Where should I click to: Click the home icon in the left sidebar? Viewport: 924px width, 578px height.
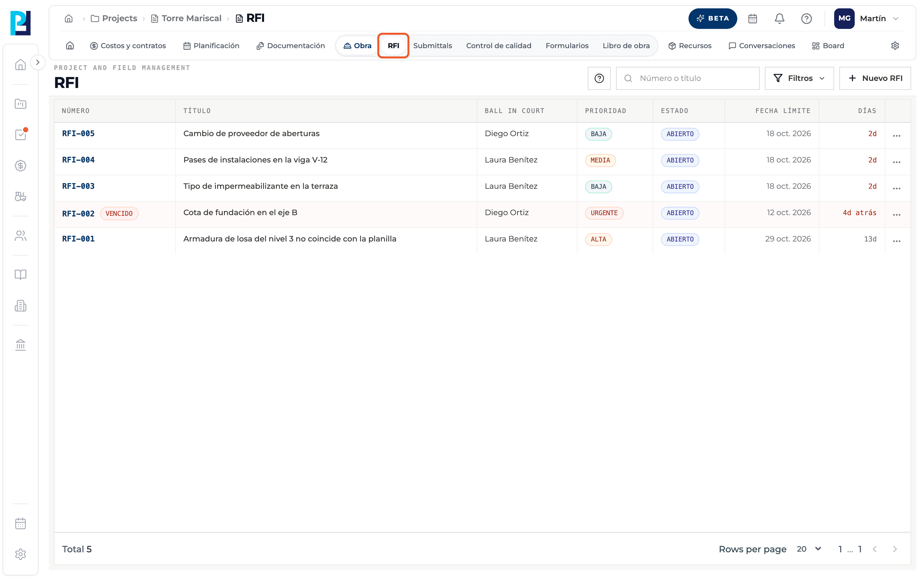[20, 65]
